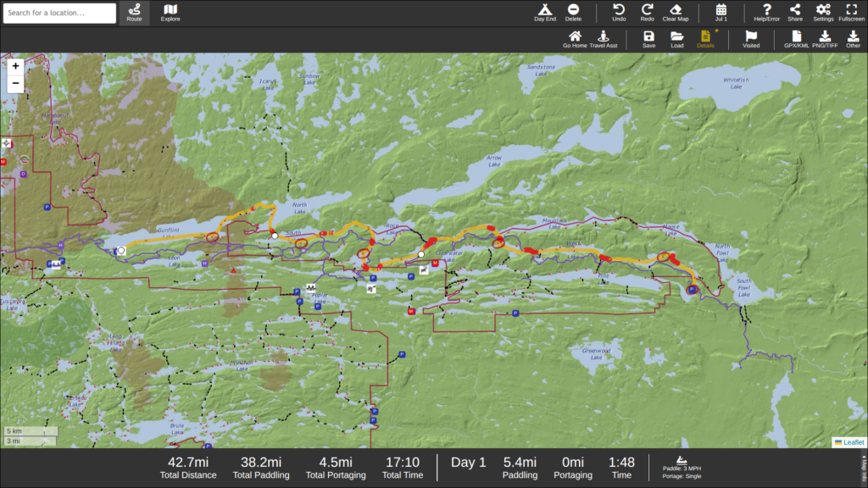The image size is (868, 488).
Task: Click the search for a location field
Action: 60,13
